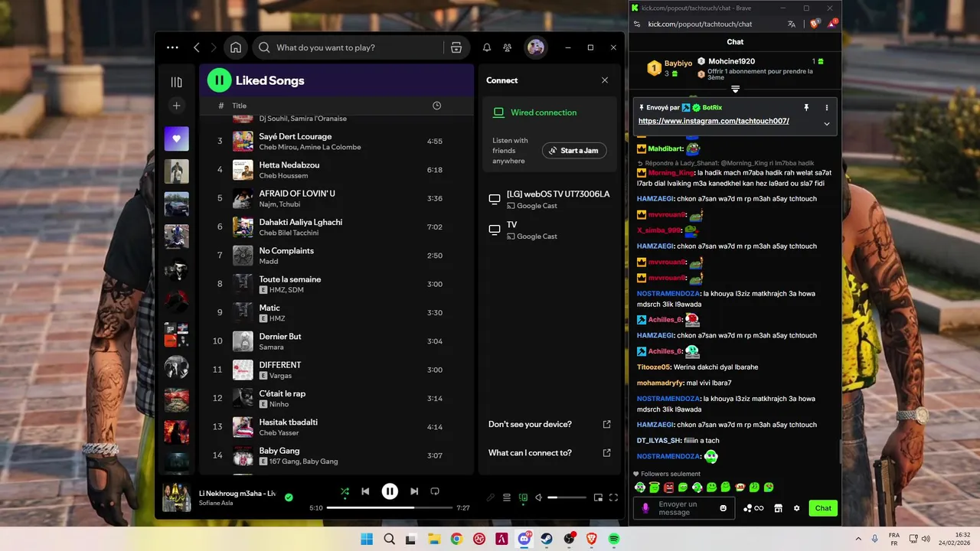Open artist link HMZ under Matic

pyautogui.click(x=277, y=318)
